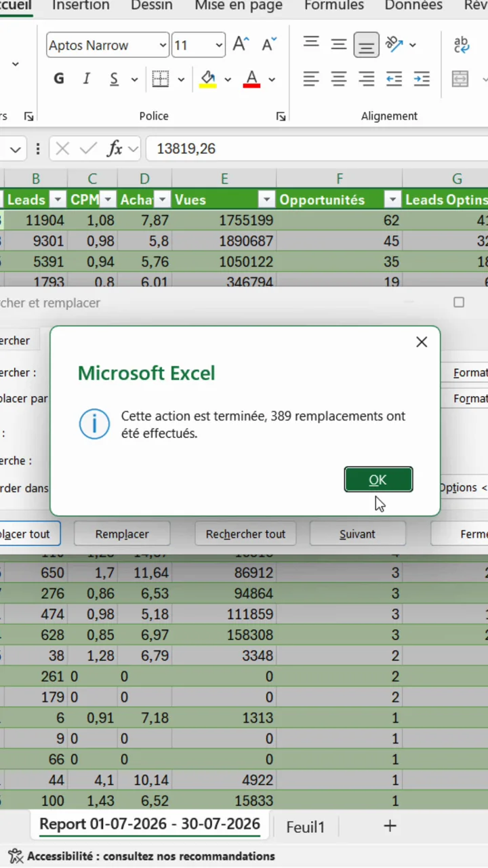Viewport: 488px width, 868px height.
Task: Open font size 11 dropdown
Action: click(219, 45)
